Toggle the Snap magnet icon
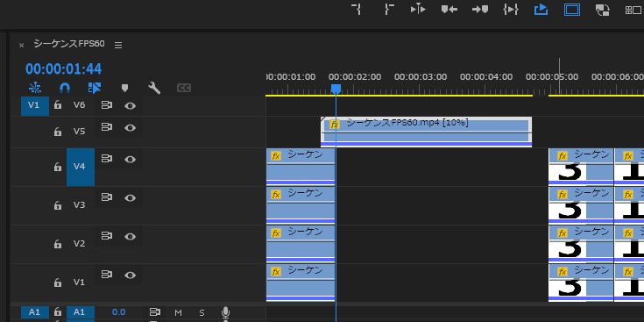The width and height of the screenshot is (644, 322). (65, 88)
